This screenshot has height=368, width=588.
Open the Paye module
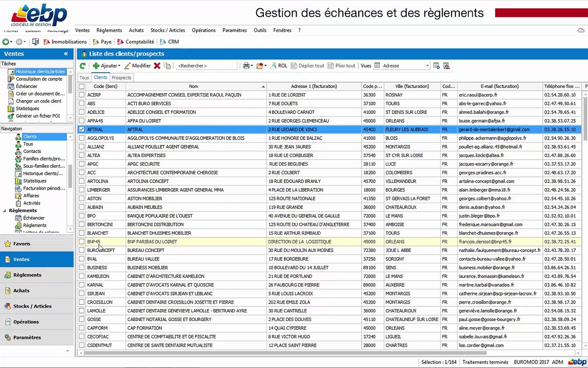103,42
